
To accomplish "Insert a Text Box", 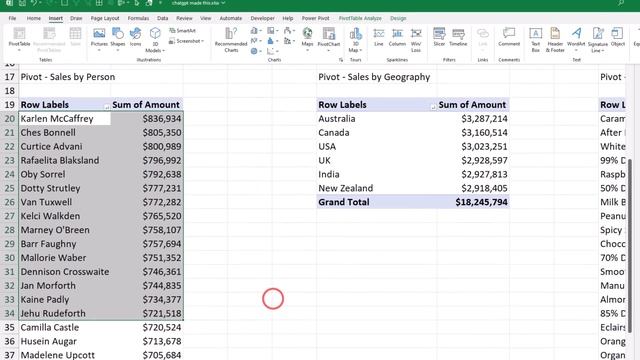I will pyautogui.click(x=536, y=40).
